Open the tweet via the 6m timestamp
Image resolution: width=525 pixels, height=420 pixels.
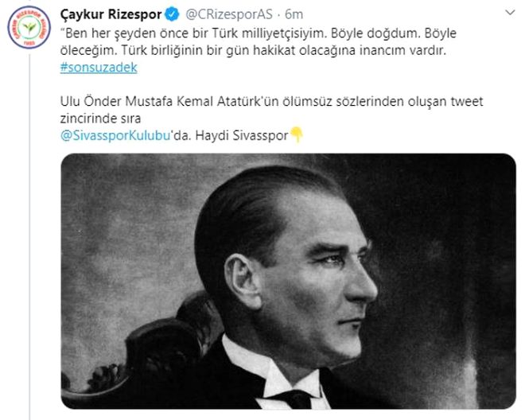pos(294,14)
